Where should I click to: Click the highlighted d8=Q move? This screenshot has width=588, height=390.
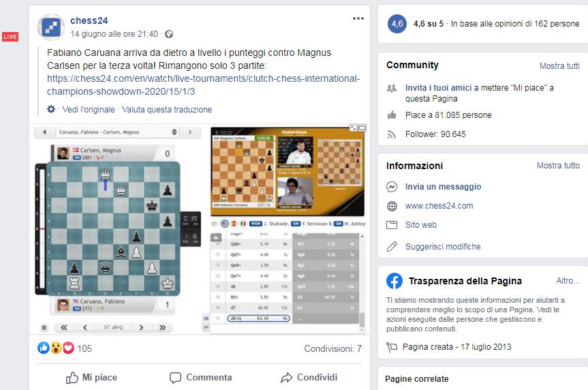pos(258,318)
